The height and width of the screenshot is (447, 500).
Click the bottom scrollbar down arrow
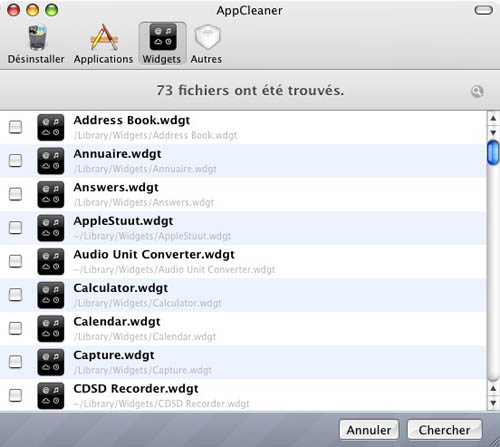point(493,403)
